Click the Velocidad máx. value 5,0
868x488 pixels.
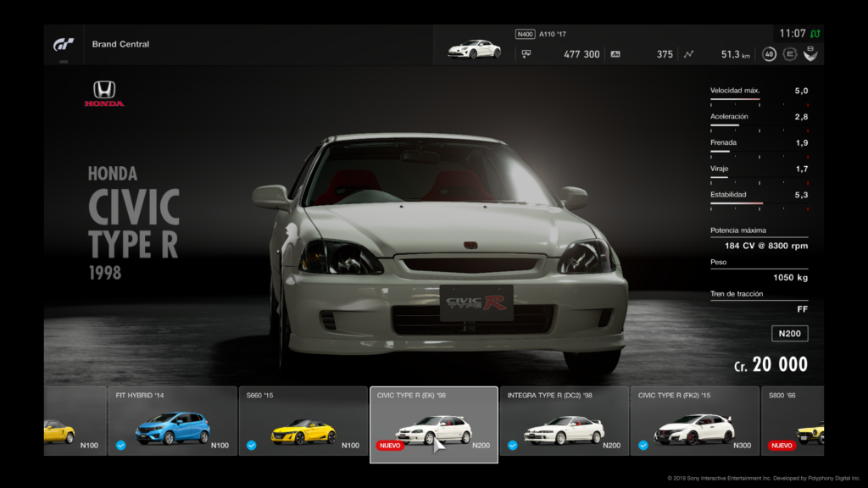point(801,91)
